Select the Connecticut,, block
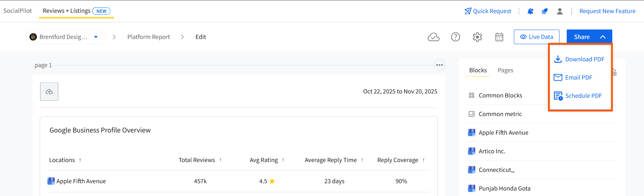 pyautogui.click(x=542, y=170)
